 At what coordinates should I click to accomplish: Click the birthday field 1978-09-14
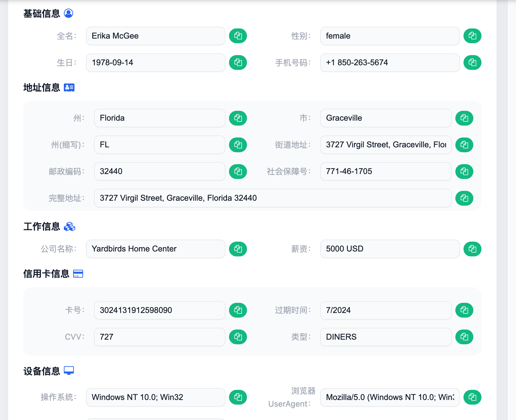point(156,63)
